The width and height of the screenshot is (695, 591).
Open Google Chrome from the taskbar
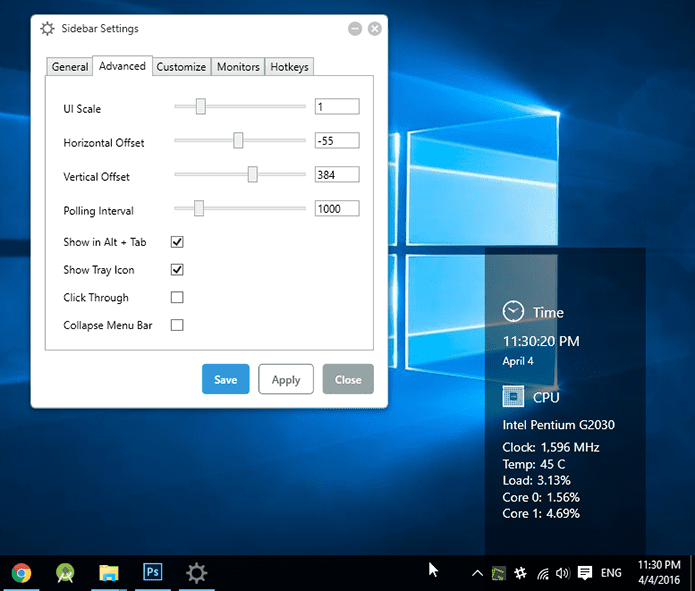click(x=21, y=573)
